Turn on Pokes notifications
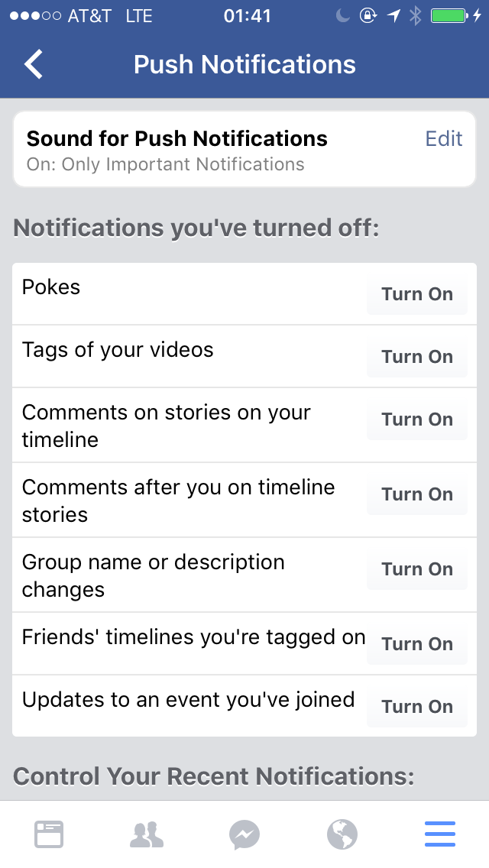This screenshot has width=489, height=868. pyautogui.click(x=417, y=294)
